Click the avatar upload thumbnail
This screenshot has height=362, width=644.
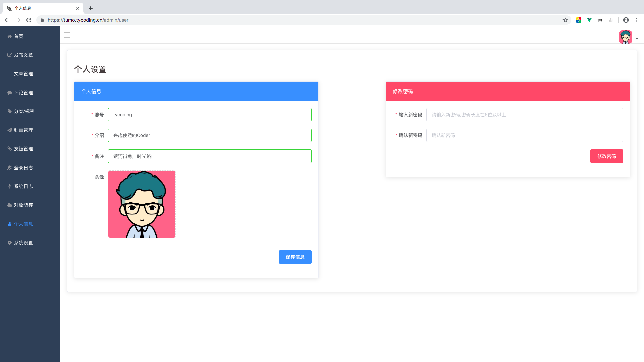click(x=142, y=204)
